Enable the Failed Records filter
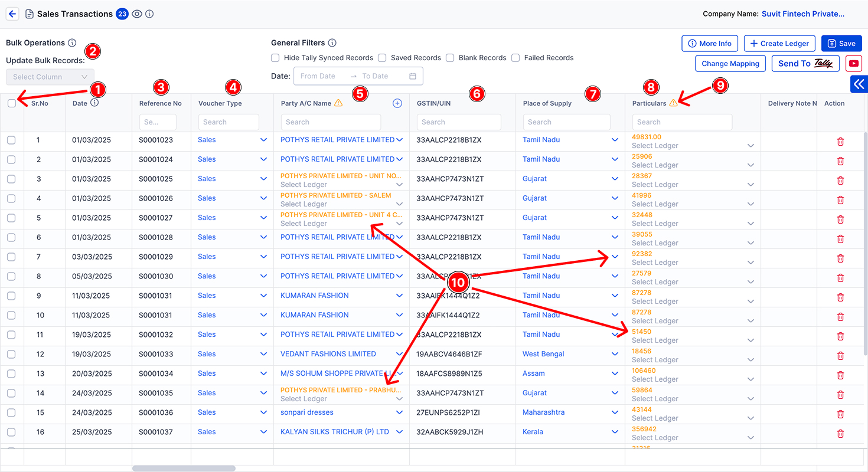Viewport: 868px width, 472px height. pos(515,58)
